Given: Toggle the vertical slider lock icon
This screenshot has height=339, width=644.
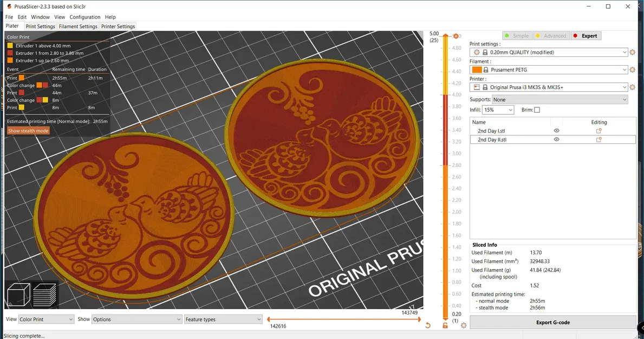Looking at the screenshot, I should click(x=445, y=325).
